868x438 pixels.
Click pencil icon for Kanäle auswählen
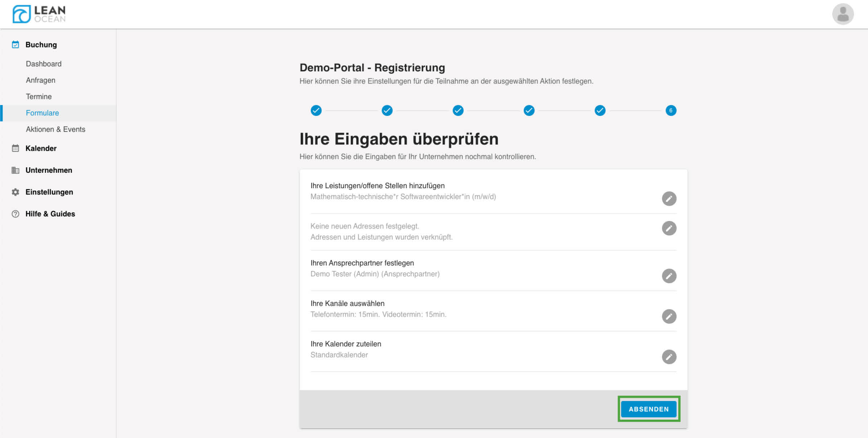point(669,316)
